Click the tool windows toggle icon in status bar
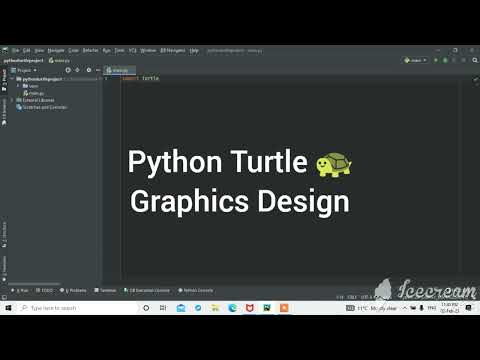This screenshot has width=480, height=360. (x=4, y=297)
